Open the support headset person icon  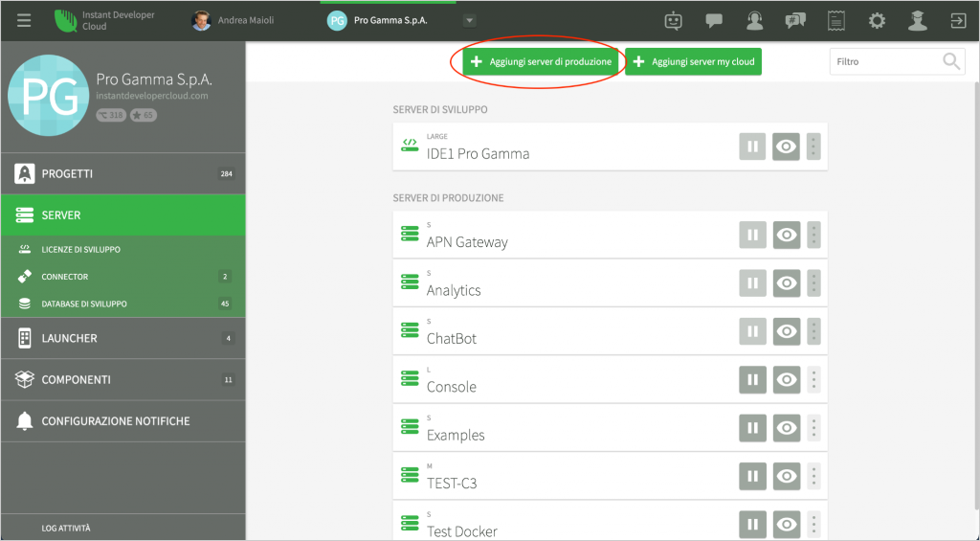click(754, 21)
